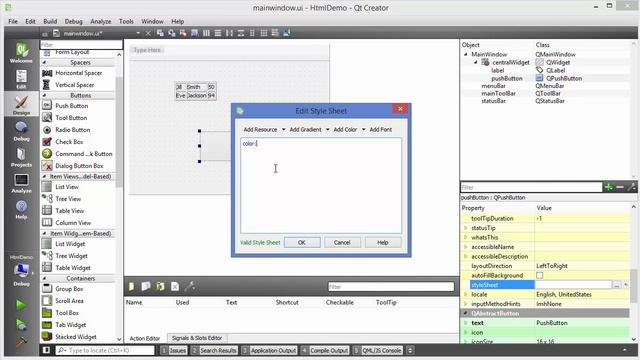
Task: Open the Issues output pane
Action: point(174,351)
